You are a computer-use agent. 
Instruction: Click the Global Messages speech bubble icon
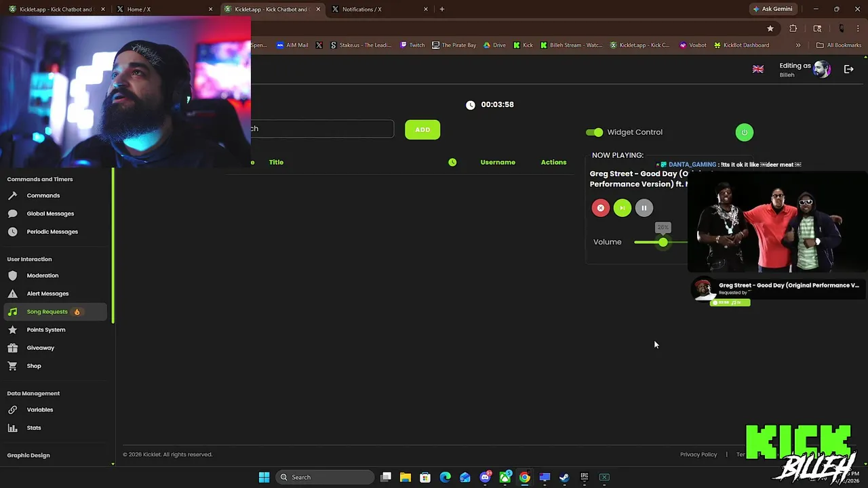(12, 213)
